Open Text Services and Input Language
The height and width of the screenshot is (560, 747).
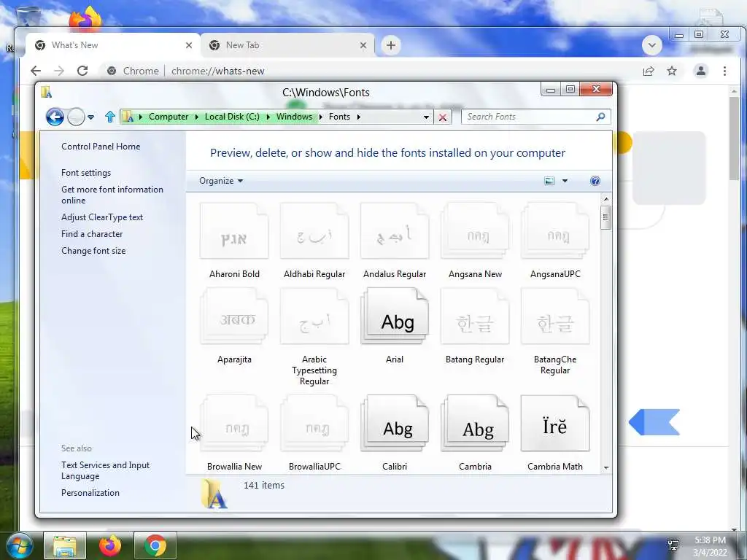coord(105,470)
